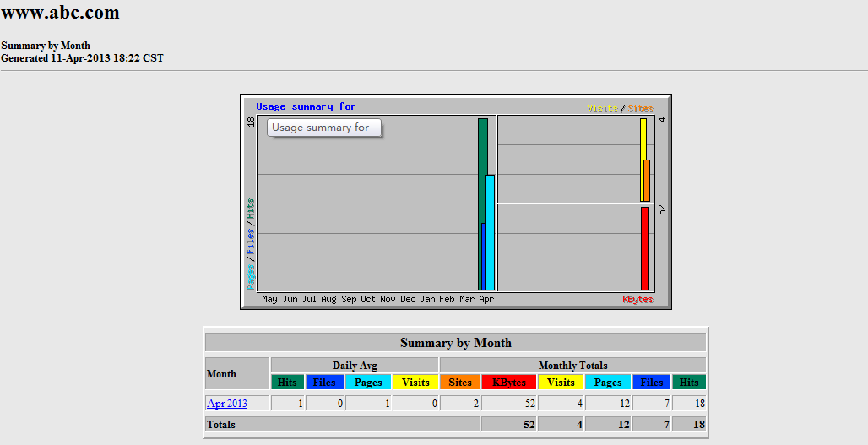Click the yellow Visits header under Monthly Totals
The image size is (868, 445).
point(561,382)
